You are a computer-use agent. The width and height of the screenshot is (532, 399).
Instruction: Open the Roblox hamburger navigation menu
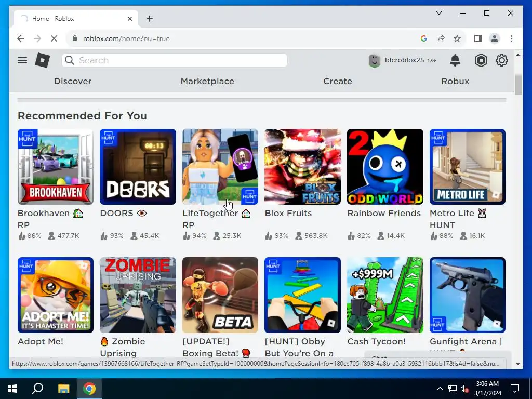tap(22, 60)
